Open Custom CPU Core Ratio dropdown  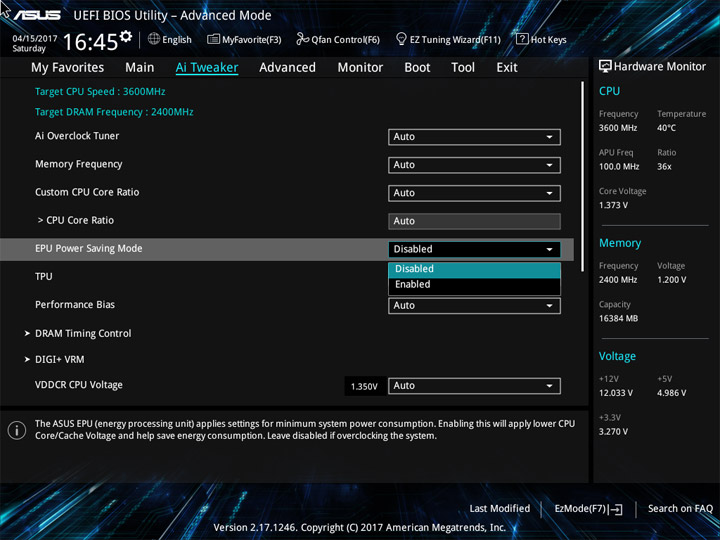click(474, 193)
